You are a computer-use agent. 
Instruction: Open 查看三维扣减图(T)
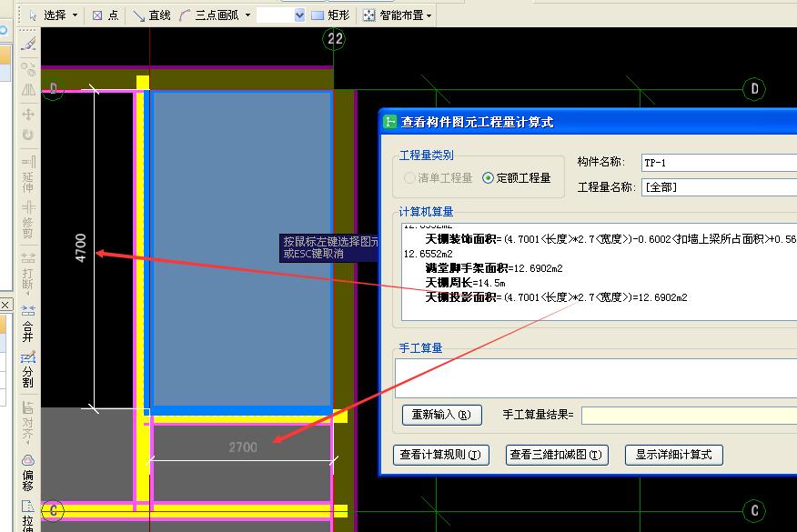(557, 455)
